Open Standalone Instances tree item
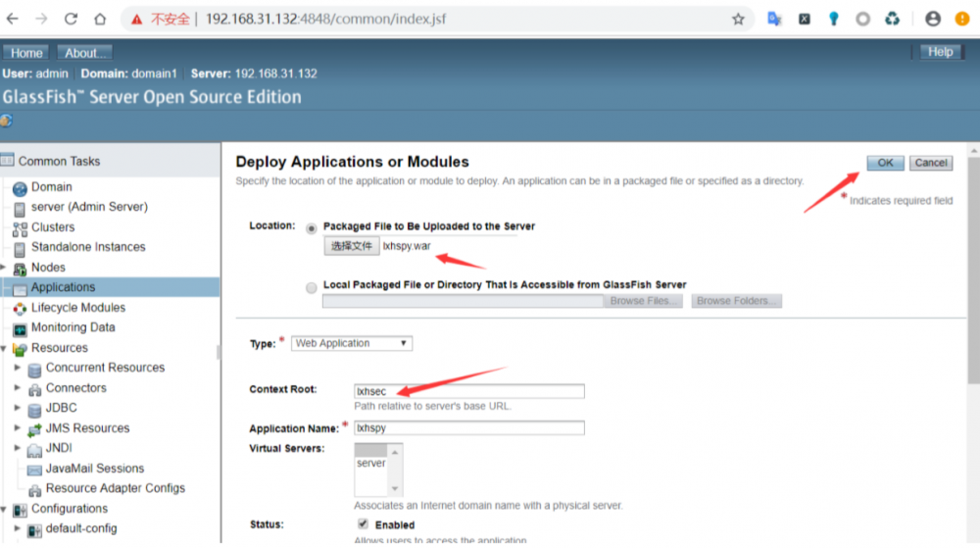This screenshot has height=548, width=980. [x=88, y=247]
